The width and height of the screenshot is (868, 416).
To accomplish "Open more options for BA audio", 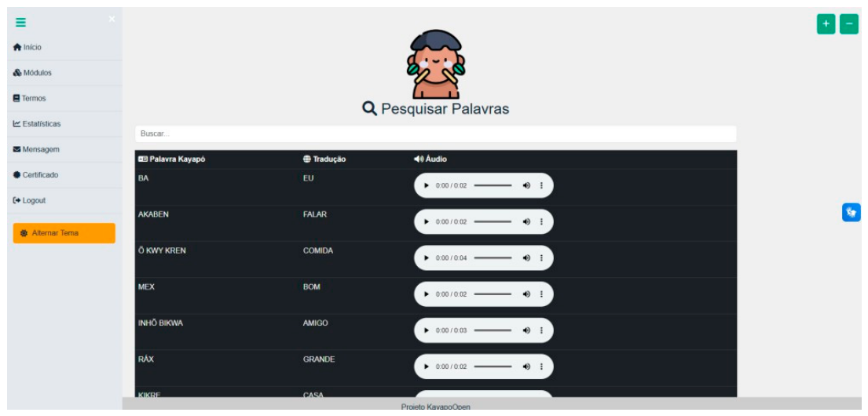I will click(x=541, y=186).
